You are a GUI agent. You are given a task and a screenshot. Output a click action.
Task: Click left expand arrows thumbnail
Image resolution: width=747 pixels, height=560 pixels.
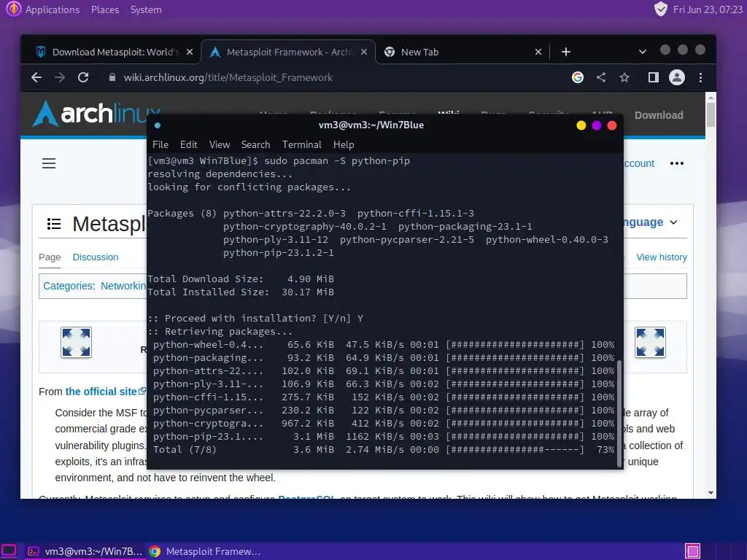click(76, 343)
